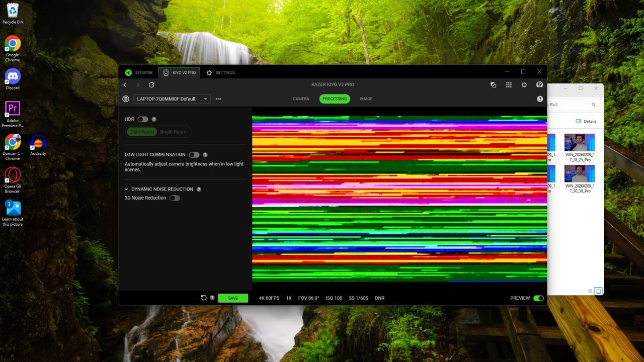Click the FOV 86.9° status value
644x362 pixels.
(x=308, y=298)
